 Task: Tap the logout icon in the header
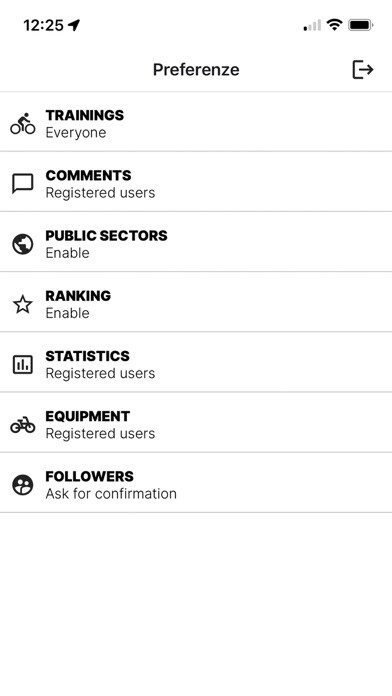(x=363, y=70)
